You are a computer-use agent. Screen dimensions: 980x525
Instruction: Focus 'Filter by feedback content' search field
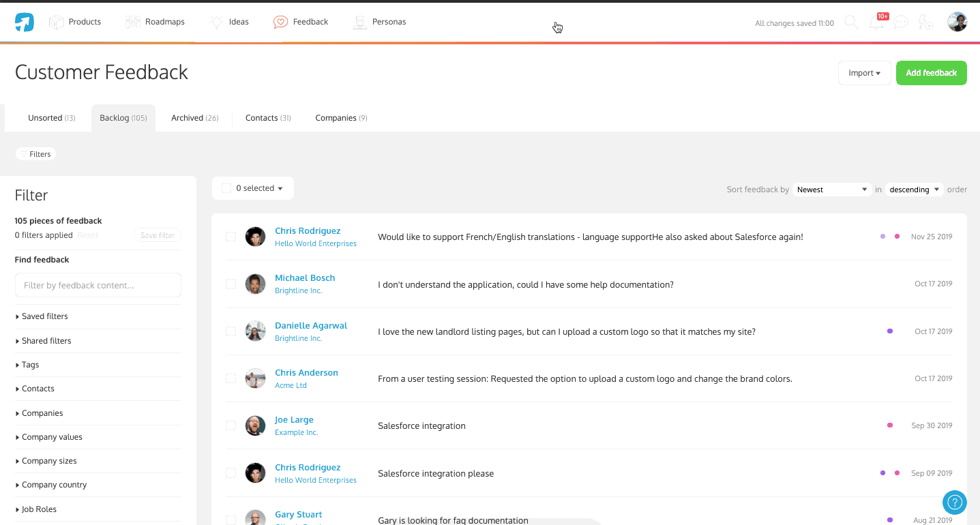click(x=98, y=285)
